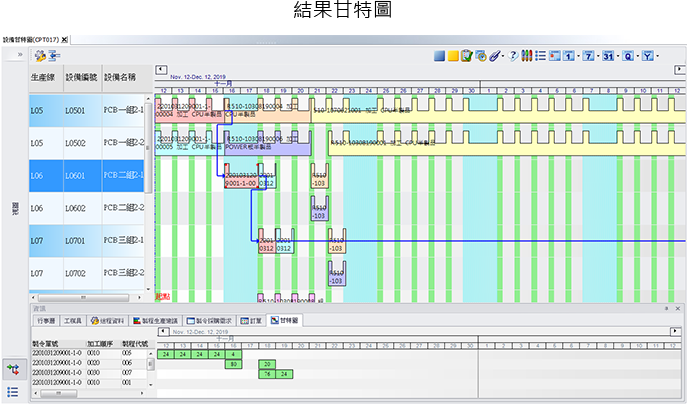This screenshot has height=404, width=687.
Task: Close the 設備甘特圖(CPT017) document tab
Action: tap(65, 39)
